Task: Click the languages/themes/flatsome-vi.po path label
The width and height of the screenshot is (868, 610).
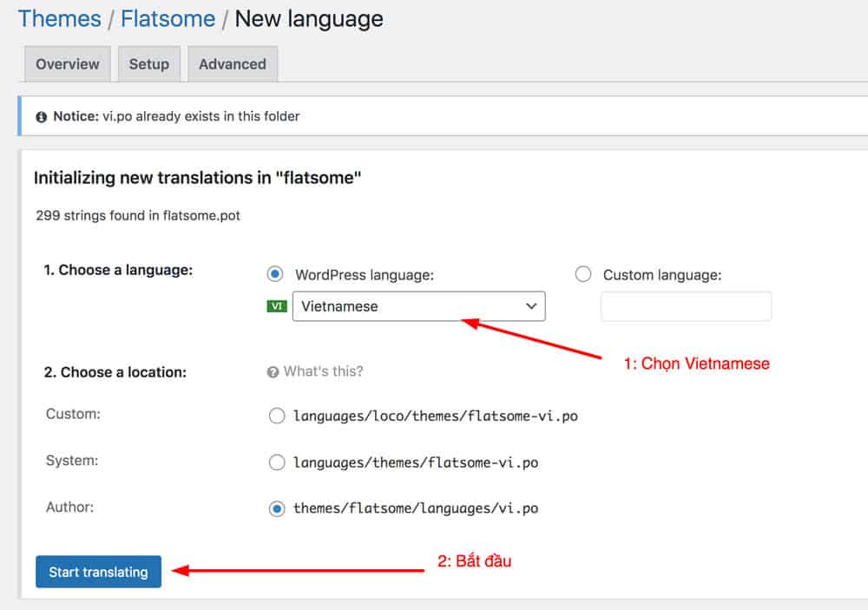Action: [415, 462]
